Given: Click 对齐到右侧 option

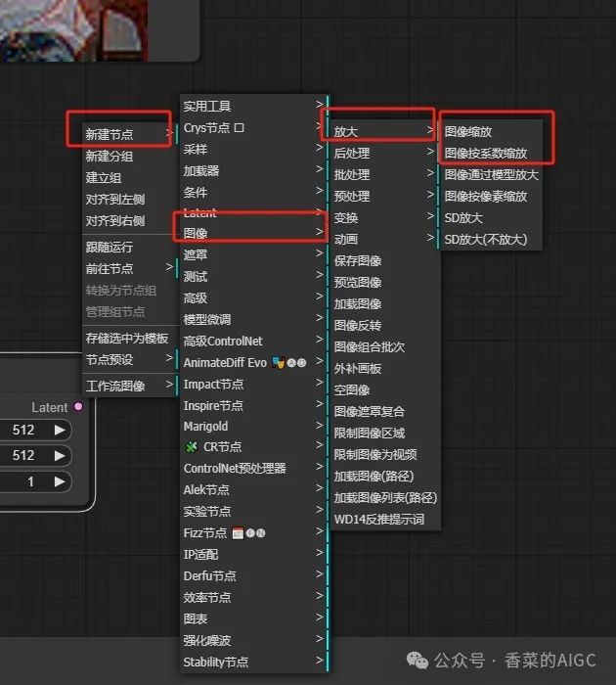Looking at the screenshot, I should coord(130,220).
